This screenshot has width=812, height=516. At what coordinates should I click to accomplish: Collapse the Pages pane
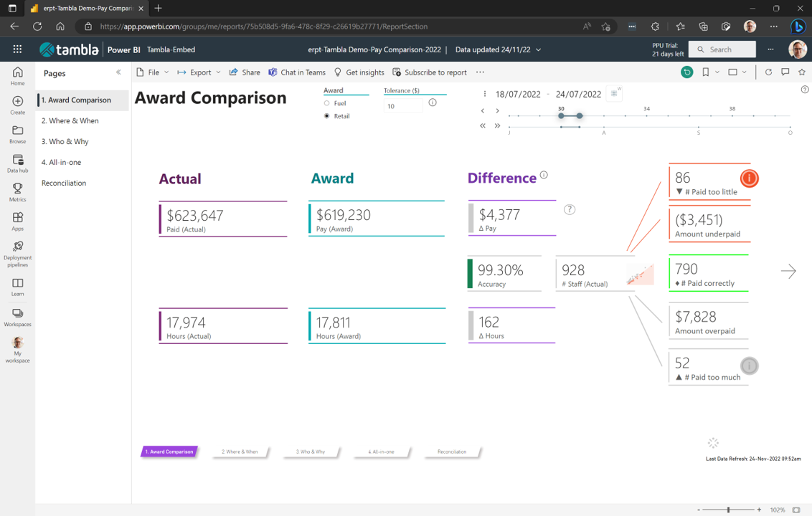(118, 72)
